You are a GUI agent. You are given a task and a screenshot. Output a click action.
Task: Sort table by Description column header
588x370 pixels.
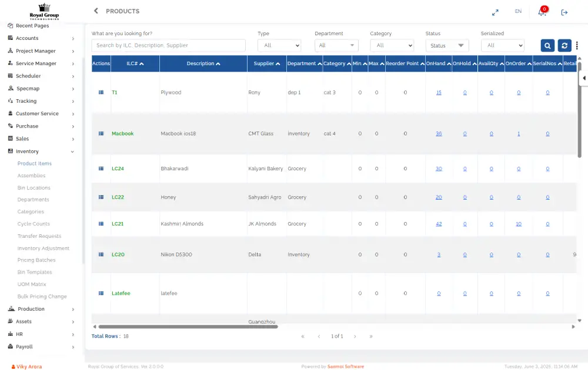coord(203,63)
